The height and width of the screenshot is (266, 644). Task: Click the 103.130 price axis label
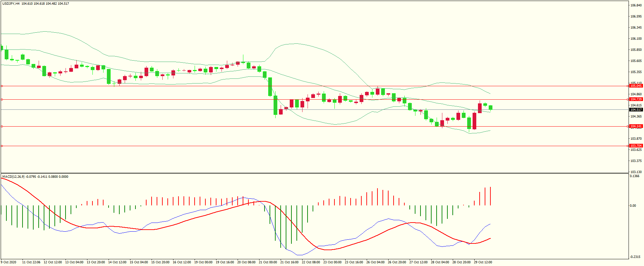tap(636, 172)
